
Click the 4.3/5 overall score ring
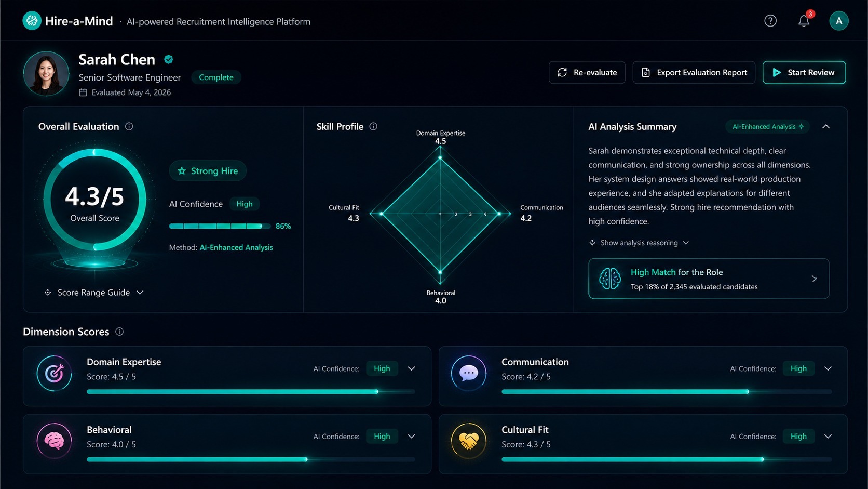point(94,200)
